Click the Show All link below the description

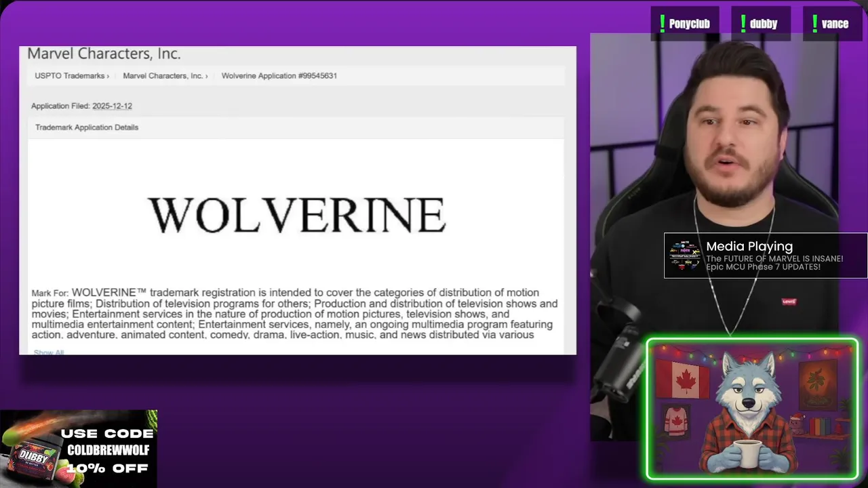(49, 352)
